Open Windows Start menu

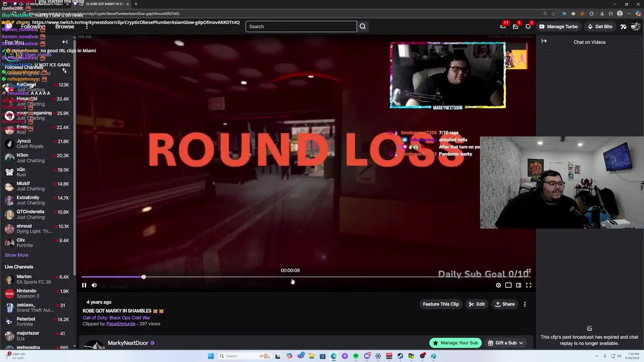tap(211, 356)
